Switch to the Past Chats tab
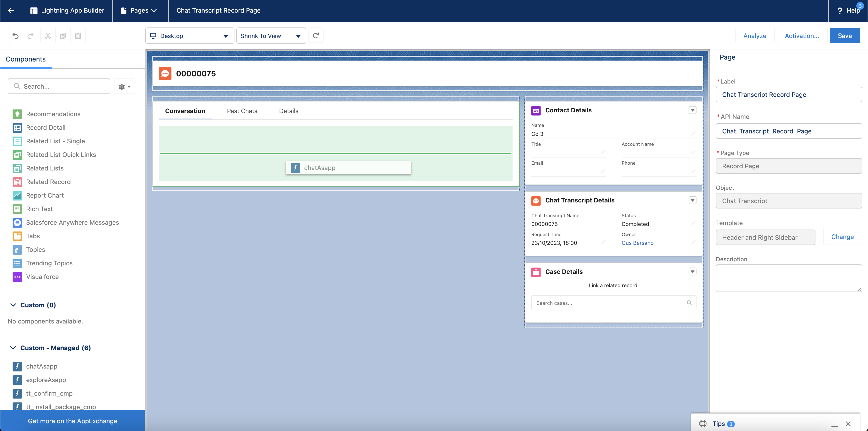This screenshot has height=431, width=868. click(242, 111)
